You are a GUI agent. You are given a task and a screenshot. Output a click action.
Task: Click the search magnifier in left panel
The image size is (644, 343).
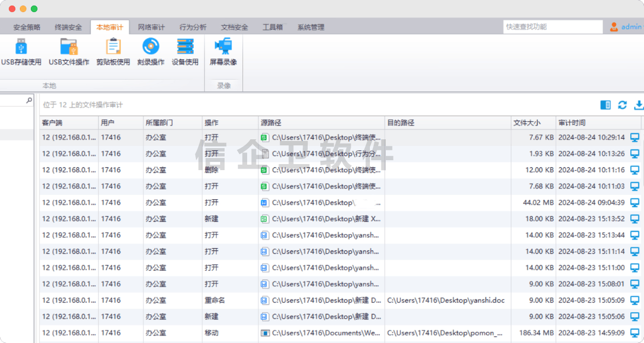pyautogui.click(x=29, y=101)
